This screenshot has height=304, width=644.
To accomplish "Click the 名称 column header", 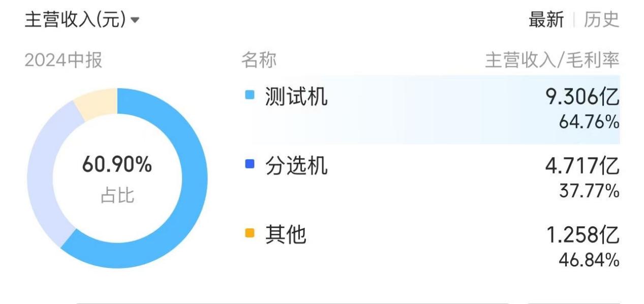I will [259, 60].
